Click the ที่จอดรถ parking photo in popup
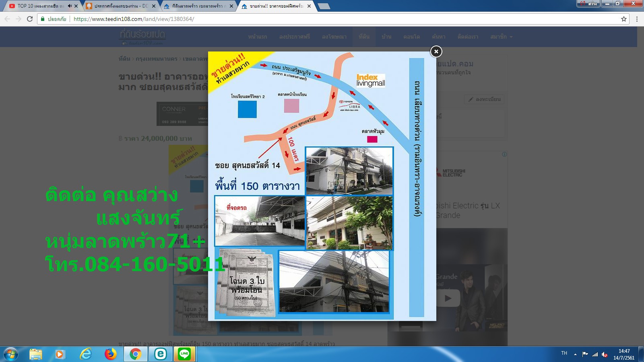This screenshot has height=362, width=644. (x=260, y=221)
